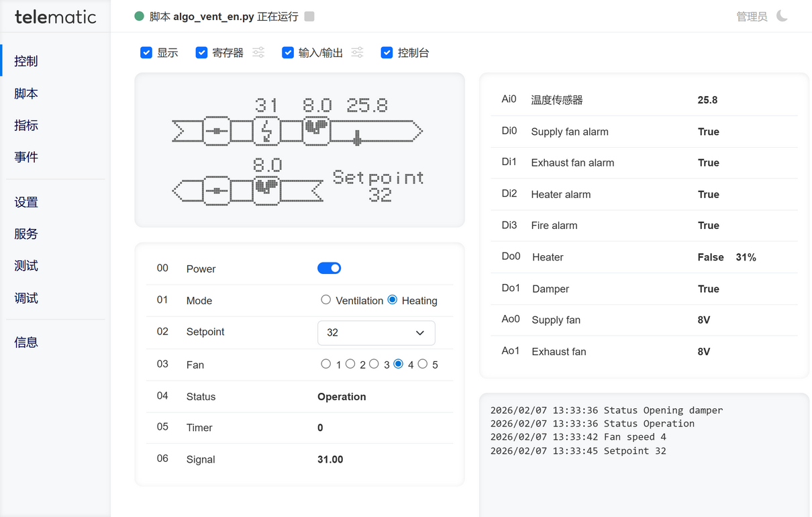Screen dimensions: 812x517
Task: Open the 脚本 sidebar menu
Action: [26, 93]
